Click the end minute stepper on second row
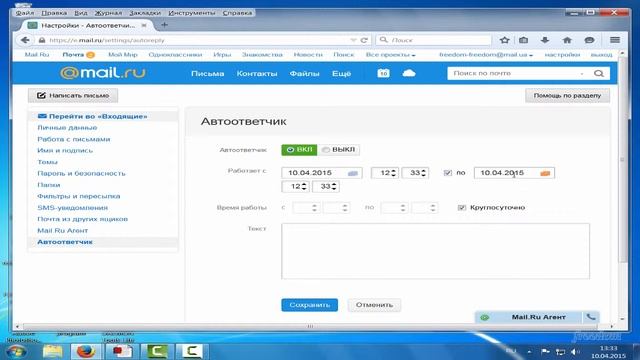The image size is (640, 360). point(326,187)
